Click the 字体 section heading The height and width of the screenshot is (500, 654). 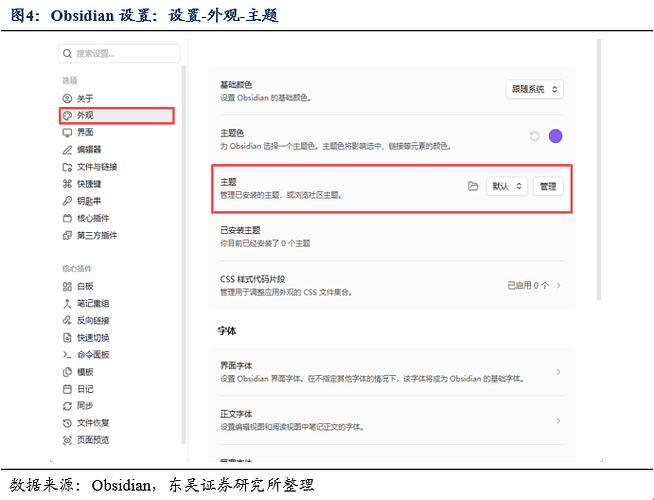click(227, 331)
